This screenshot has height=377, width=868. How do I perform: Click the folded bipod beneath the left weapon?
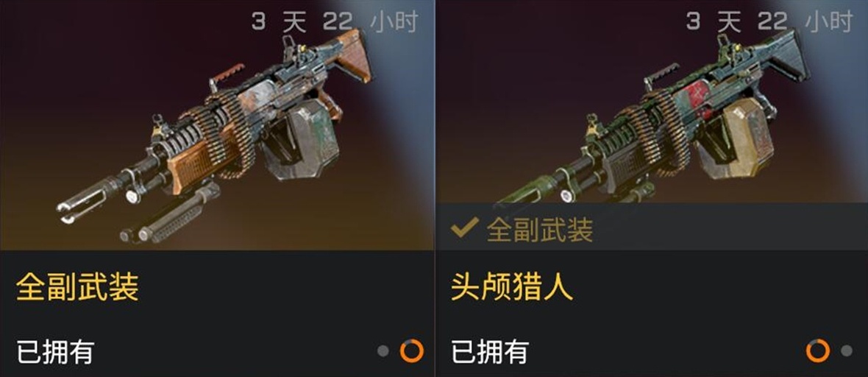[171, 214]
